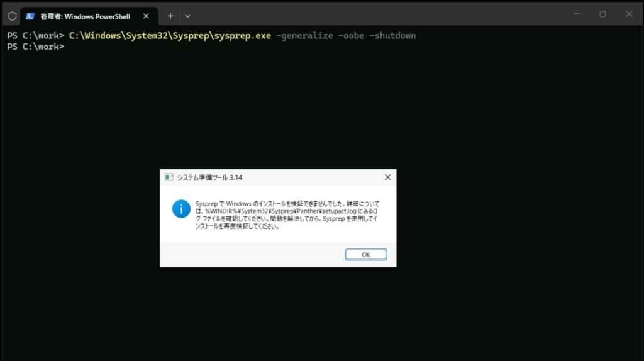Close the Sysprep error dialog with X
This screenshot has height=361, width=644.
pos(387,177)
